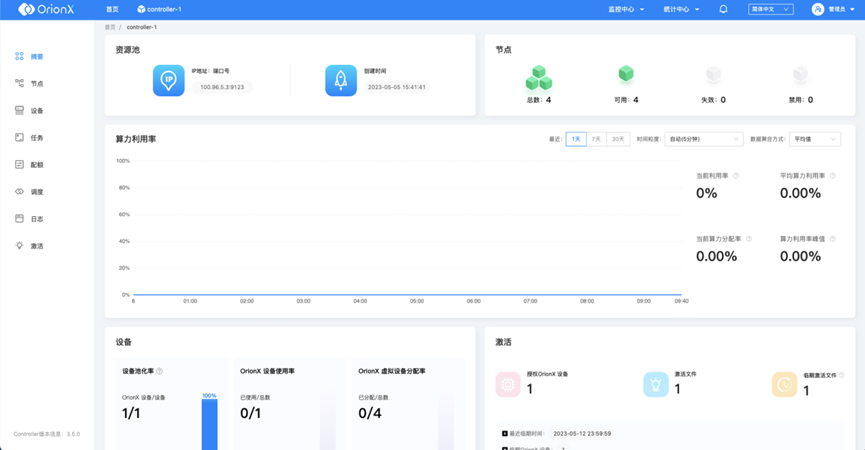Go to 首页 in top navigation
The image size is (865, 450).
tap(113, 9)
